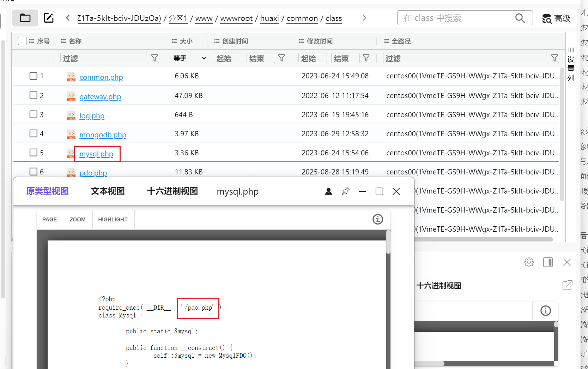This screenshot has height=369, width=588.
Task: Open the ZOOM menu in viewer toolbar
Action: [78, 220]
